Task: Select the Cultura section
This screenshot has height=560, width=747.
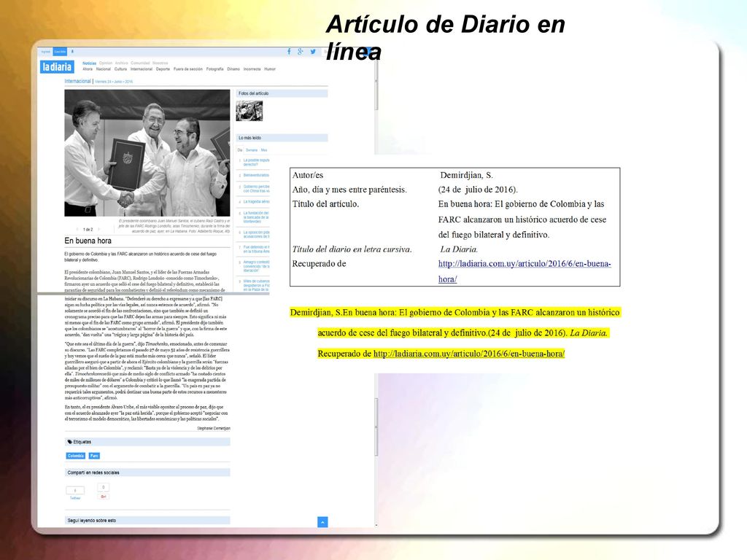Action: click(x=120, y=69)
